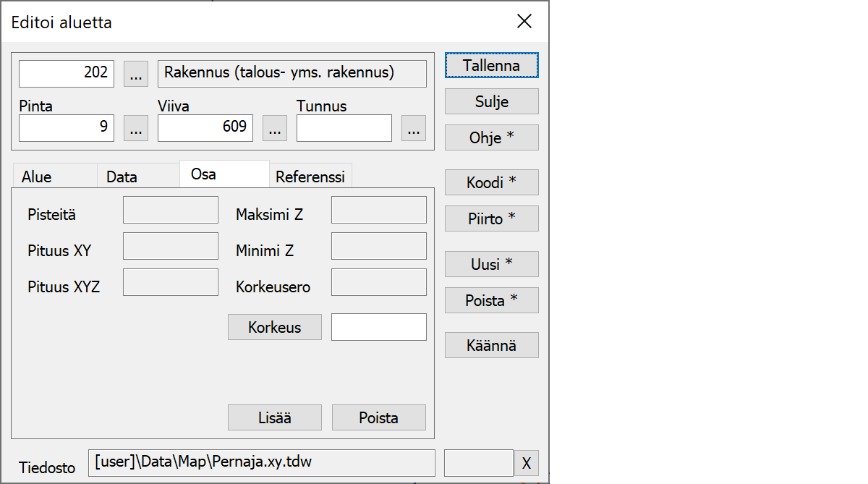Create new with Uusi button
Image resolution: width=868 pixels, height=484 pixels.
[x=491, y=264]
